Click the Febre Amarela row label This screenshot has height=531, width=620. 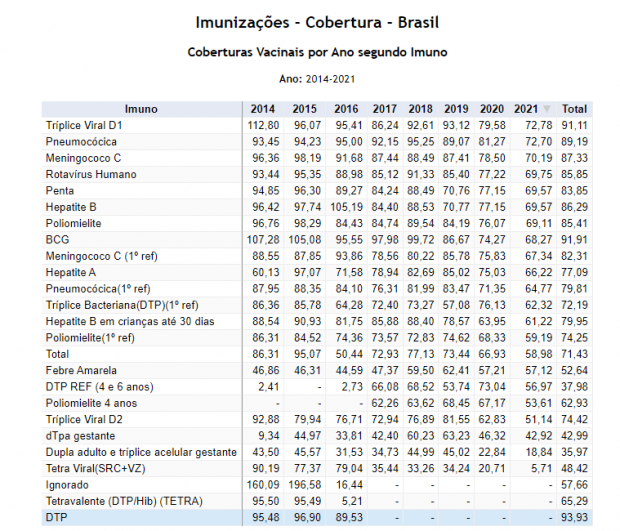[x=82, y=370]
